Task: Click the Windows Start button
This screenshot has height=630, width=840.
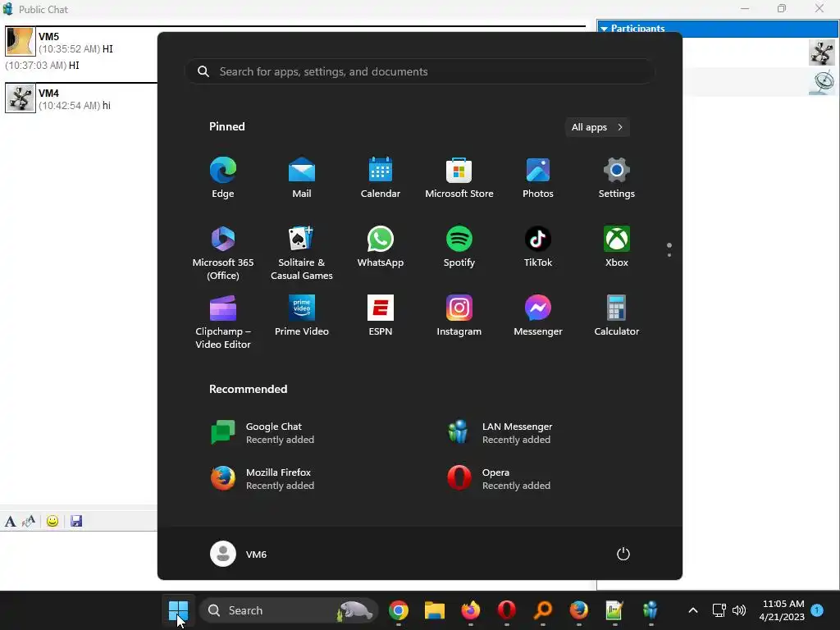Action: pos(178,610)
